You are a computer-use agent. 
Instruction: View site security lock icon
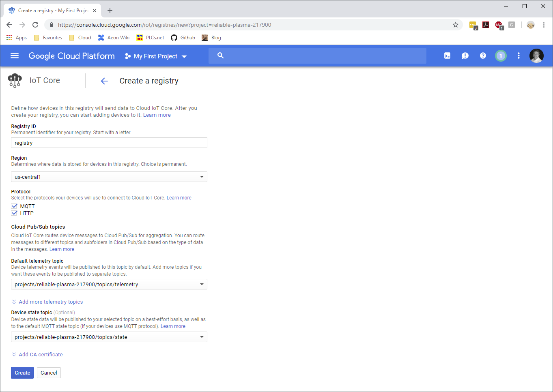[51, 25]
